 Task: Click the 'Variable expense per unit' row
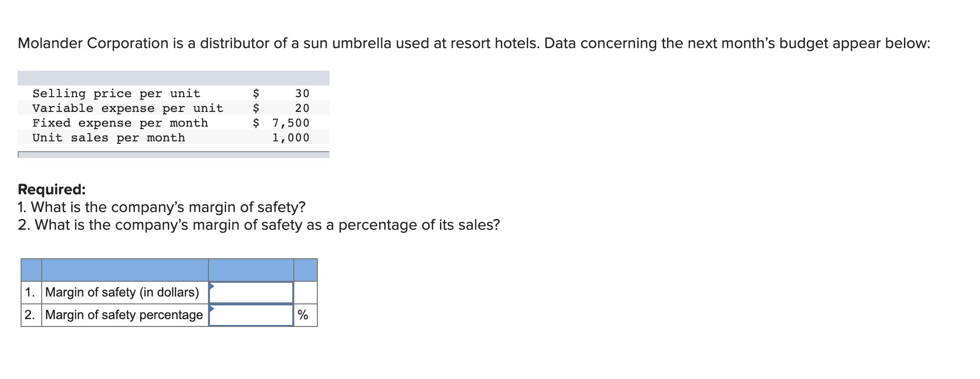click(128, 108)
